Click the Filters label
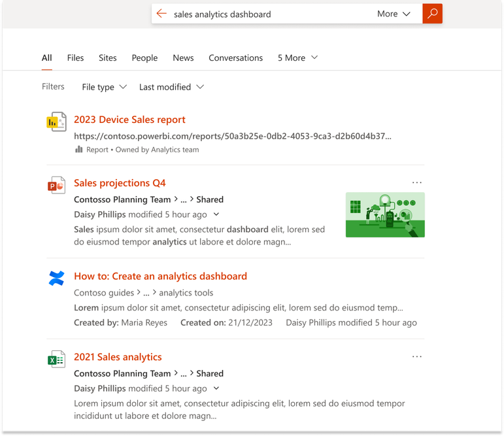 click(x=53, y=86)
